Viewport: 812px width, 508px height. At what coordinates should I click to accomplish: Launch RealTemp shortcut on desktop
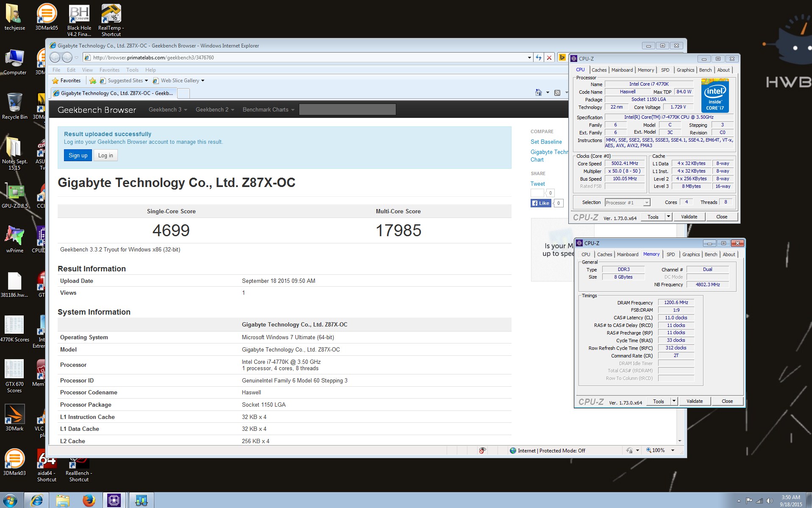(111, 20)
